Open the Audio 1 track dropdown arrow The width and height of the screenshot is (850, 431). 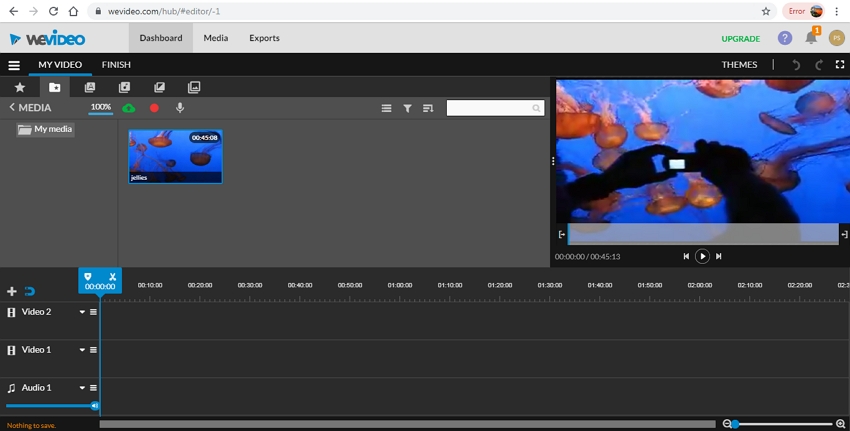coord(82,388)
